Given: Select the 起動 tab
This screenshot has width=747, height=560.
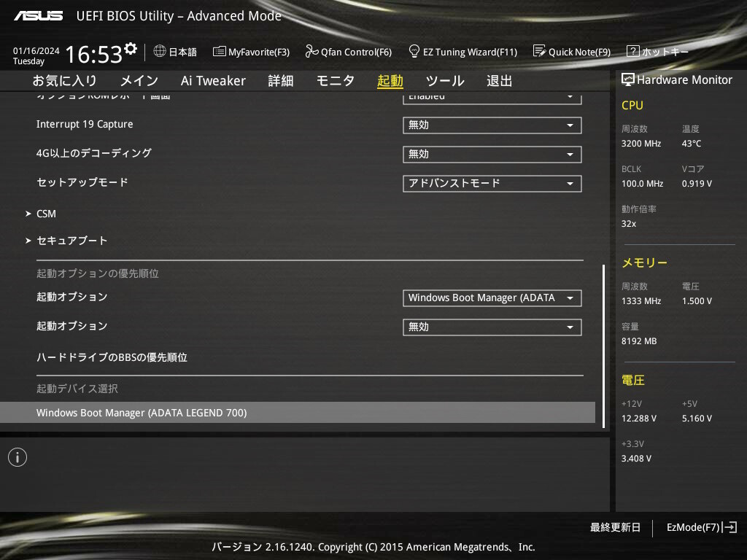Looking at the screenshot, I should click(390, 80).
